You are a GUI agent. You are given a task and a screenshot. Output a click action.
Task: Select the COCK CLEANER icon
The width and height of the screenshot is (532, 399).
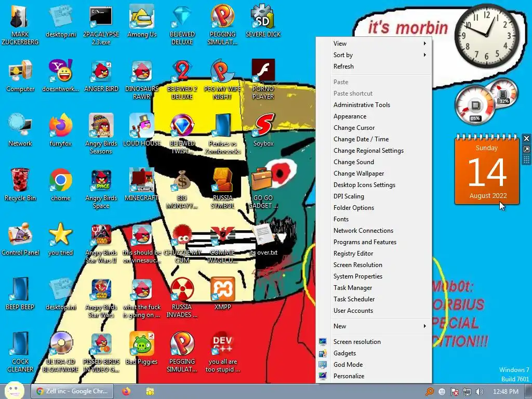(20, 352)
